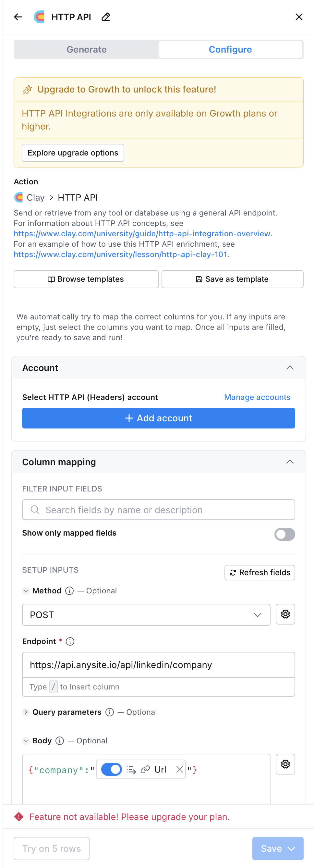Screen dimensions: 314x868
Task: Switch to the Configure tab
Action: tap(230, 49)
